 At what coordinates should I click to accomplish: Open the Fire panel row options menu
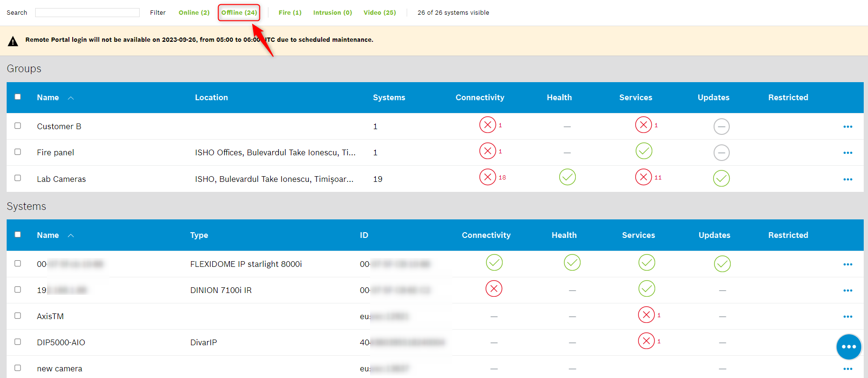tap(848, 153)
